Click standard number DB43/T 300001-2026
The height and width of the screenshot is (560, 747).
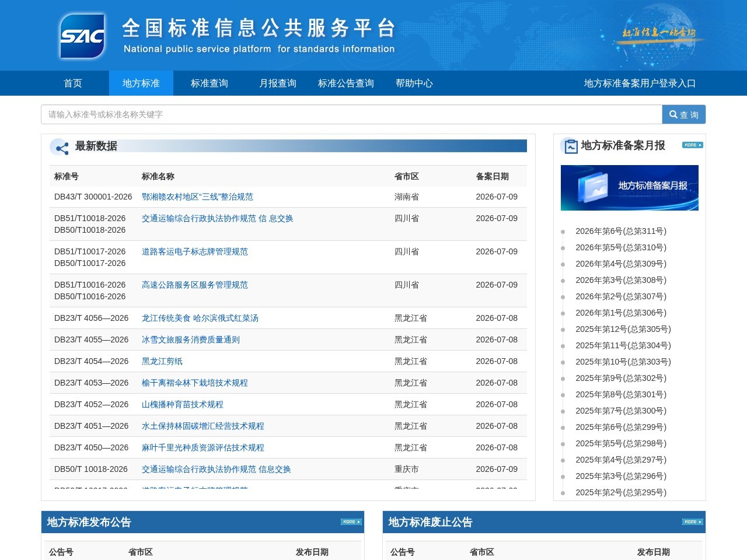[x=93, y=197]
